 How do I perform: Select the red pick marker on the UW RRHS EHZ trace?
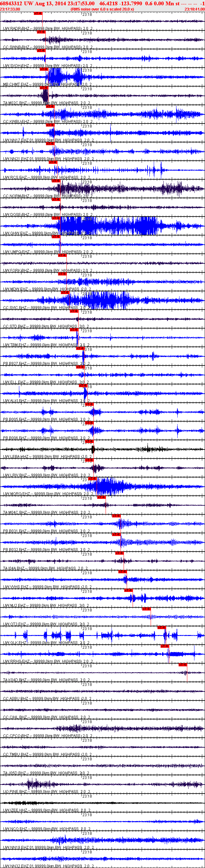(x=165, y=647)
